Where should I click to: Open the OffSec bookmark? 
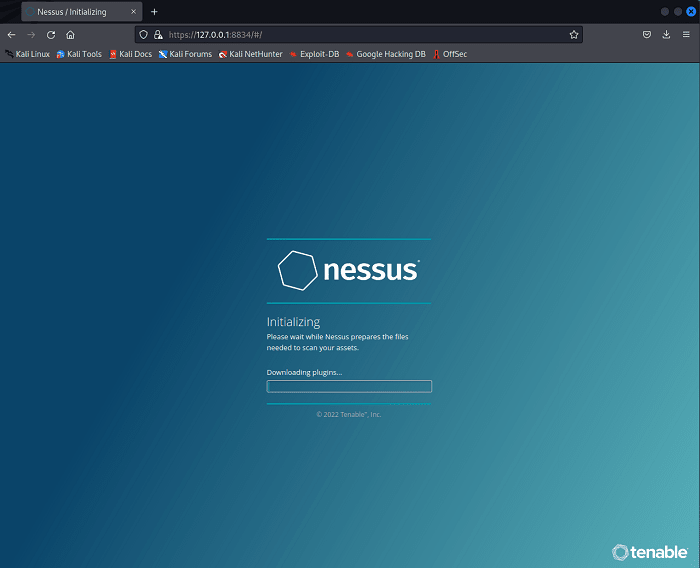[450, 54]
